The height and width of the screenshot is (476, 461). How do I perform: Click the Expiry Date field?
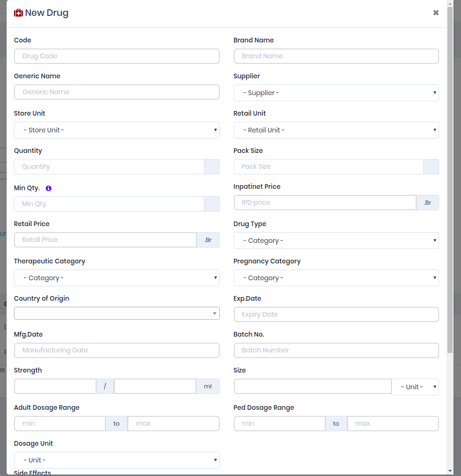tap(336, 314)
